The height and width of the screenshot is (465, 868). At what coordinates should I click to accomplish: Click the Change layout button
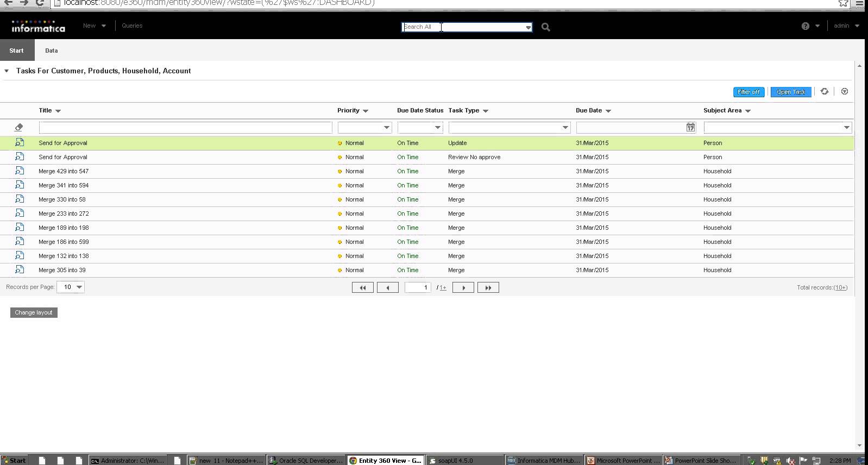[x=34, y=312]
